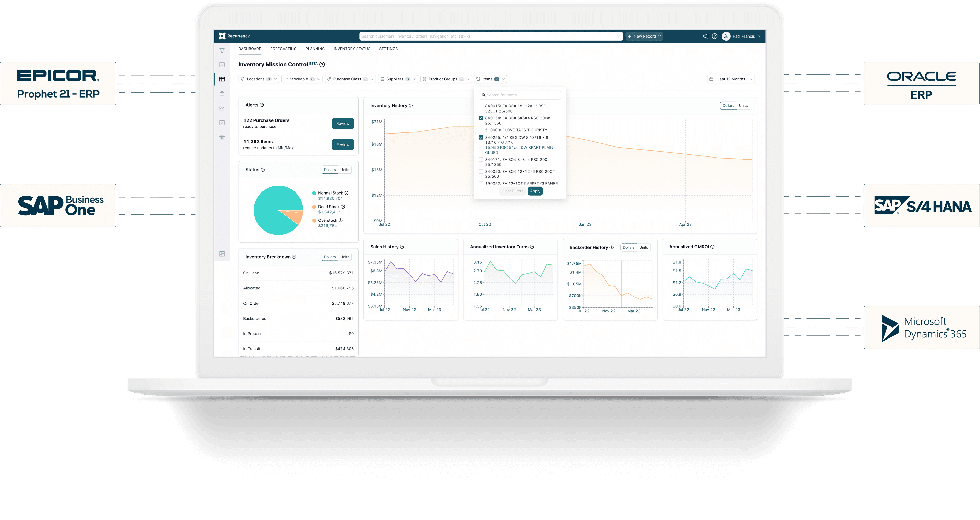Check item 840015: EA BOX 18×12×12 RSC

(481, 106)
